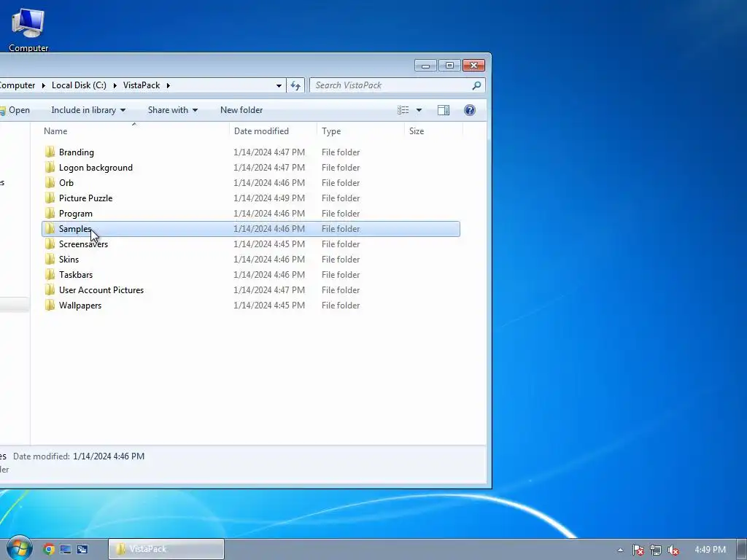Click the Picture Puzzle folder icon

click(x=50, y=198)
